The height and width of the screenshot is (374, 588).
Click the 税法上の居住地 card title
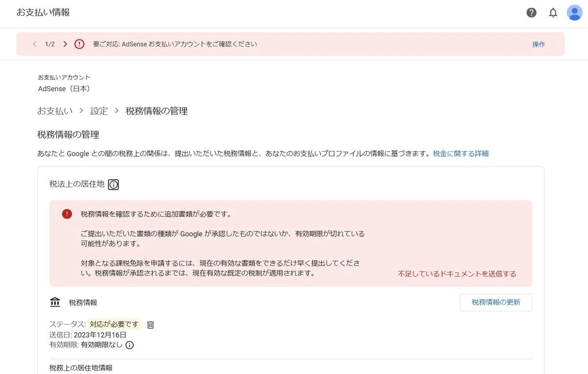point(77,184)
